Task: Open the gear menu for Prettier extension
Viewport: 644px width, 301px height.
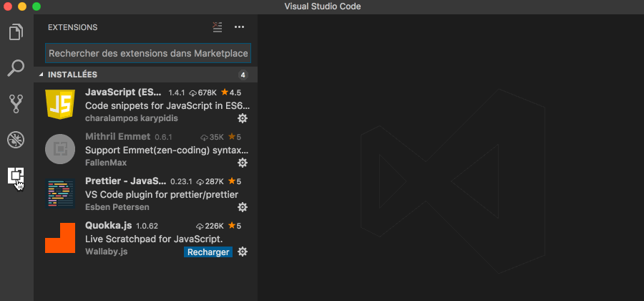Action: tap(243, 207)
